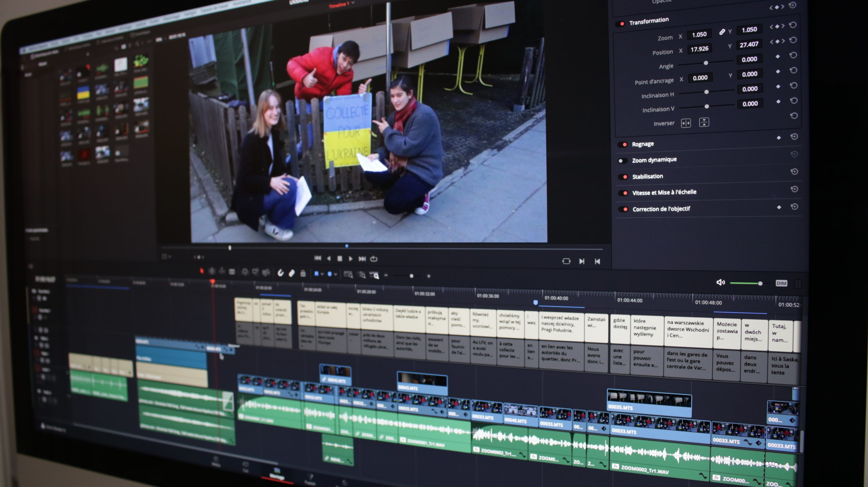
Task: Toggle position lock padlock icon
Action: click(x=303, y=273)
